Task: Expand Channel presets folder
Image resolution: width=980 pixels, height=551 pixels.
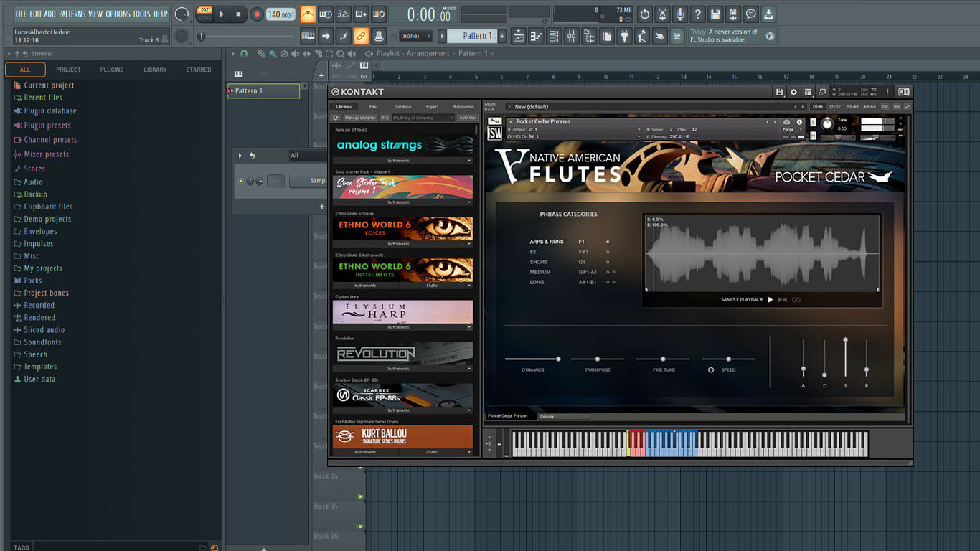Action: tap(50, 140)
